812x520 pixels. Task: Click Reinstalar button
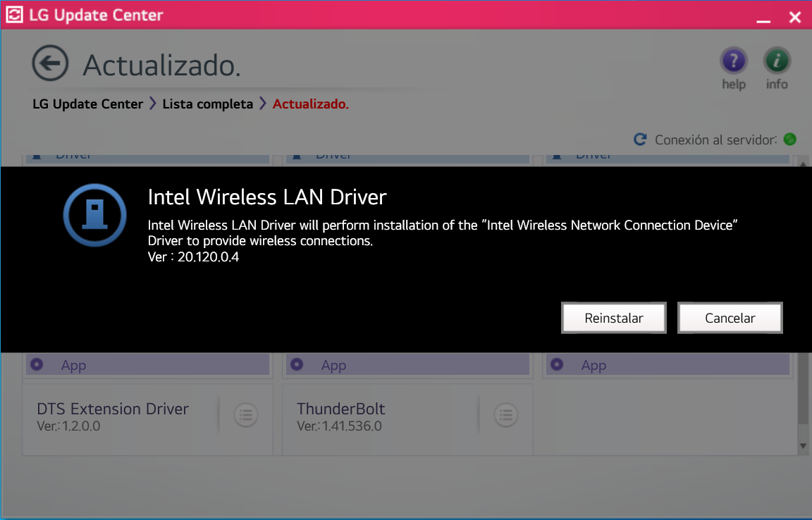pos(614,318)
